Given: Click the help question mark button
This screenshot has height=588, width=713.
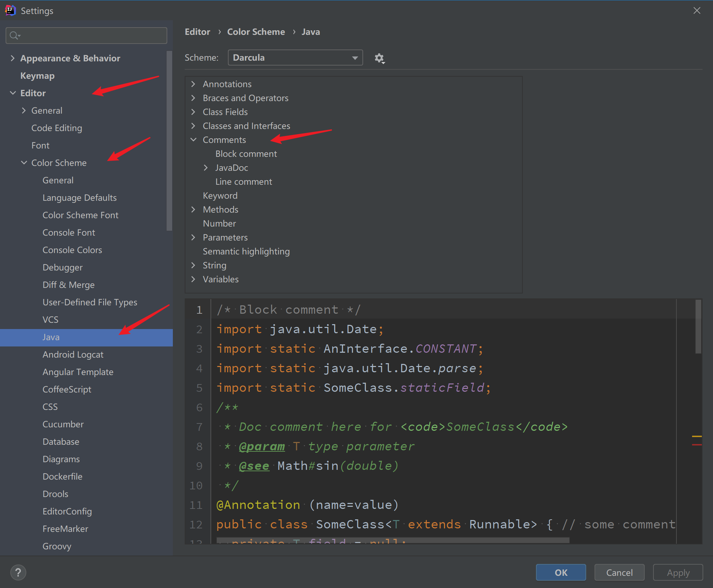Looking at the screenshot, I should click(18, 572).
